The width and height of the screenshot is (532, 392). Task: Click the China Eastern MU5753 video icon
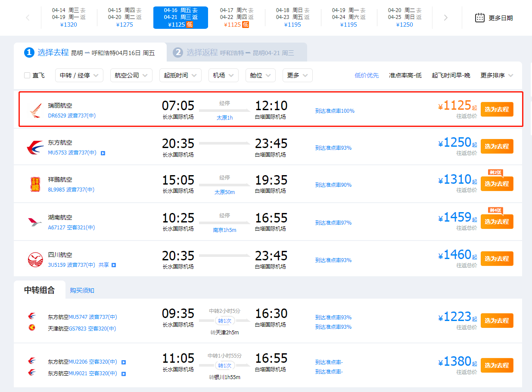pos(103,153)
